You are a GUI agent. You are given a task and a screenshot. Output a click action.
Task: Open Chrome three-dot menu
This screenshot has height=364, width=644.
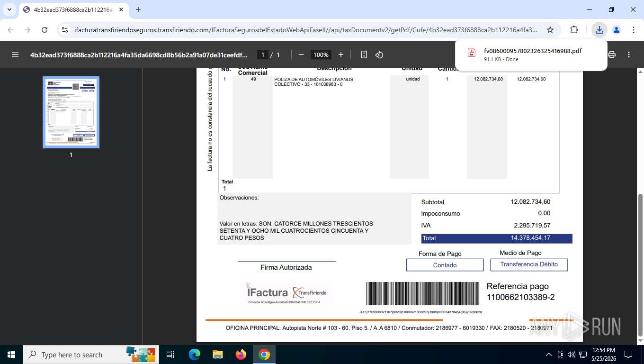pos(634,30)
